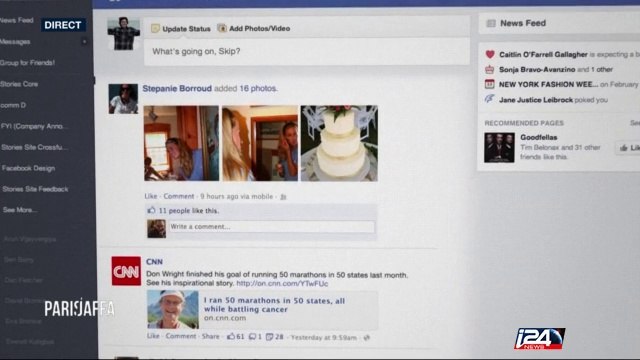Open Yesterday at 9:59am timestamp

pyautogui.click(x=323, y=338)
